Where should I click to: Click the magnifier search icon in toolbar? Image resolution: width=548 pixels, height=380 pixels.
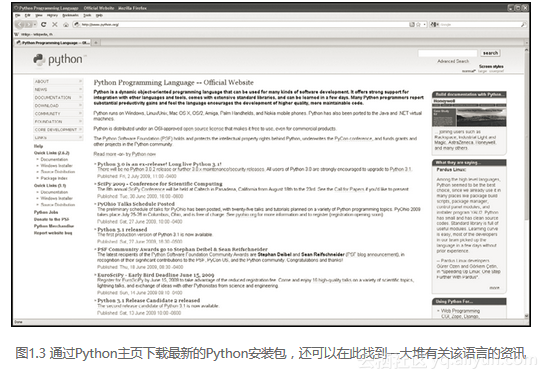pos(523,24)
